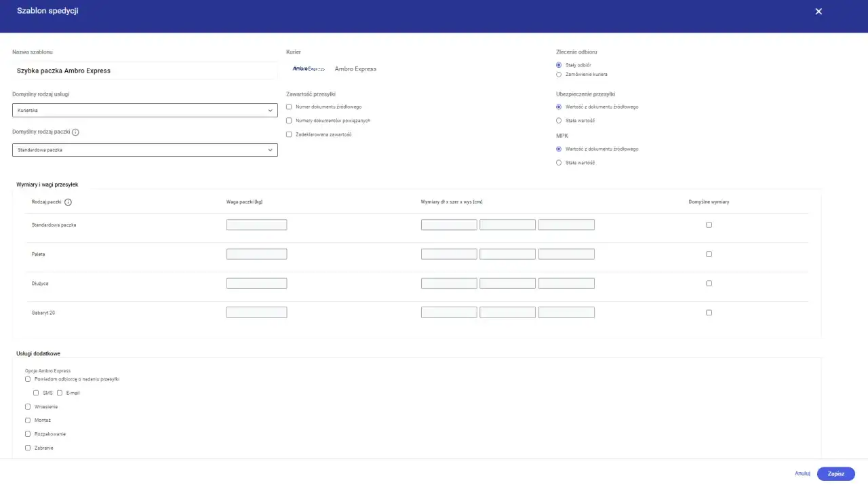This screenshot has height=485, width=868.
Task: Click width field for Dłużyca row
Action: pos(508,284)
